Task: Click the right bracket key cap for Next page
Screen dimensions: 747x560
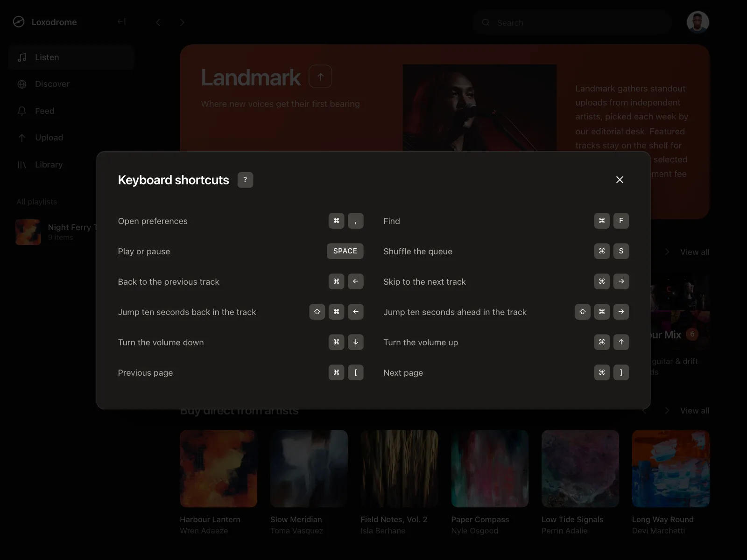Action: tap(621, 372)
